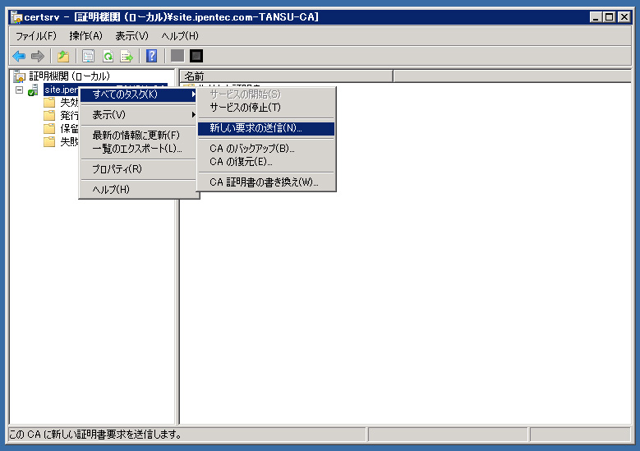Click the 保留 folder icon in tree
Screen dimensions: 640x451
pos(49,129)
